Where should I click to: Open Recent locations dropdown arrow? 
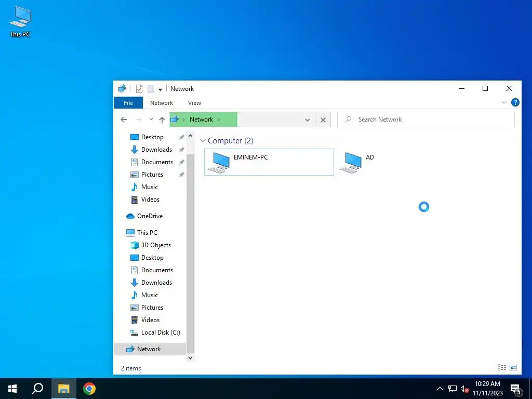(x=151, y=119)
